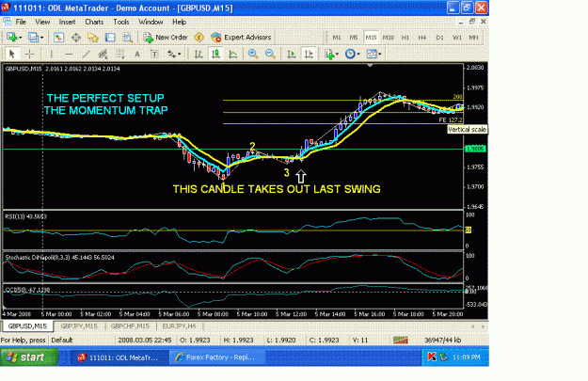The height and width of the screenshot is (381, 588).
Task: Expand the Profiles dropdown arrow
Action: 41,38
